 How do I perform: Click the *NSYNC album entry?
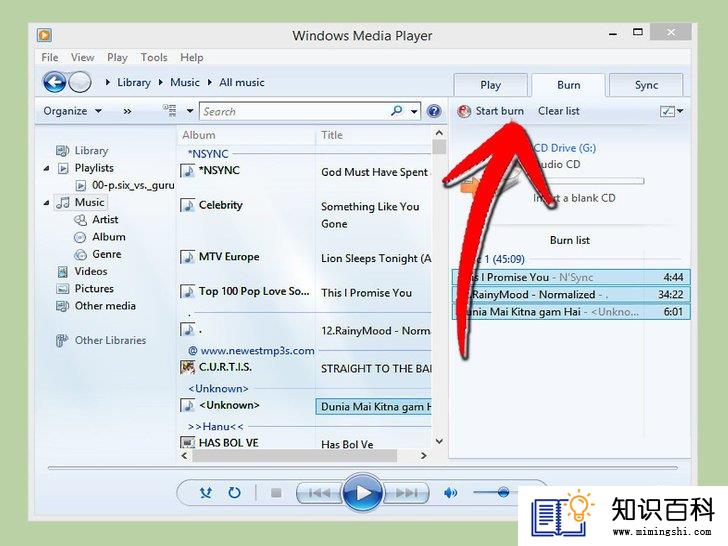pos(219,170)
